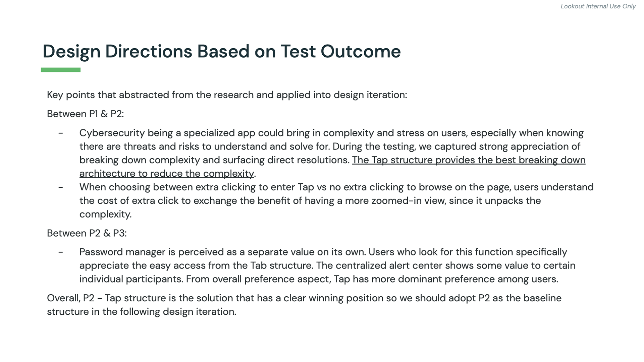Screen dimensions: 644x362
Task: Click the dash bullet before 'Cybersecurity being'
Action: pyautogui.click(x=61, y=133)
